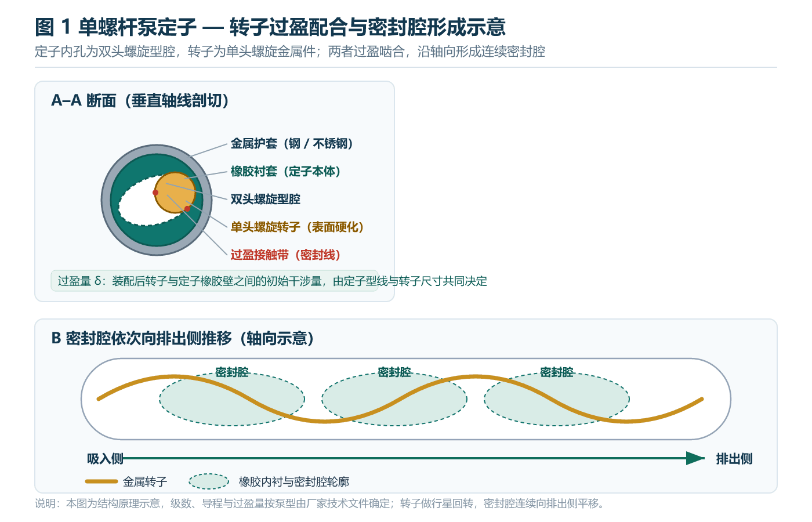Click the green arrowhead pointing to 排出侧

695,458
